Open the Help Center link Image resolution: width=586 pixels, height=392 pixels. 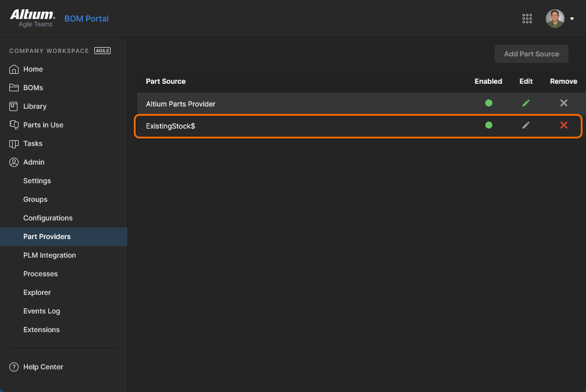(x=43, y=367)
